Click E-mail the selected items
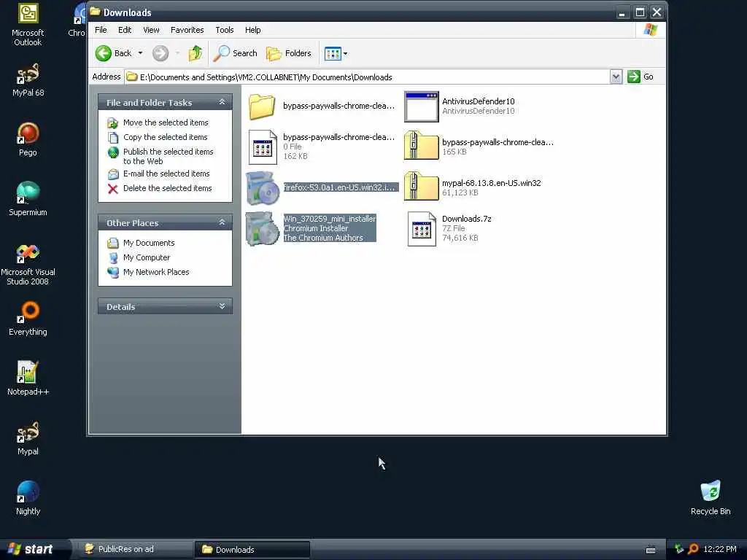 click(166, 174)
